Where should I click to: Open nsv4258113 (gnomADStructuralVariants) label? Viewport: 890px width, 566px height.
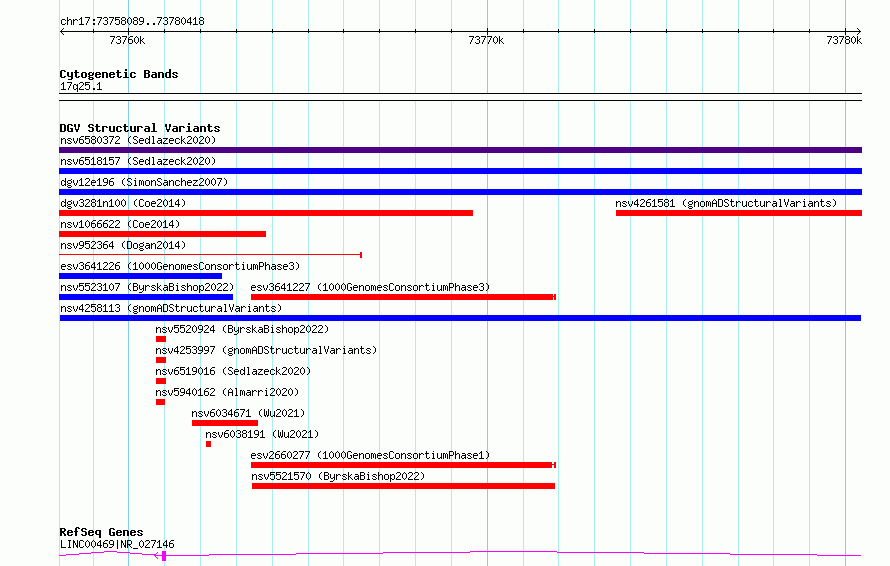click(171, 308)
